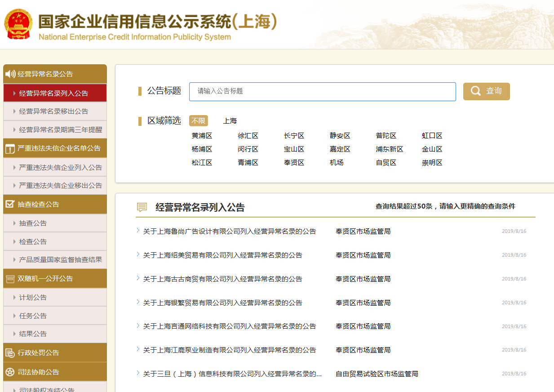Click arrow before 上海古古商贸 announcement

[138, 278]
